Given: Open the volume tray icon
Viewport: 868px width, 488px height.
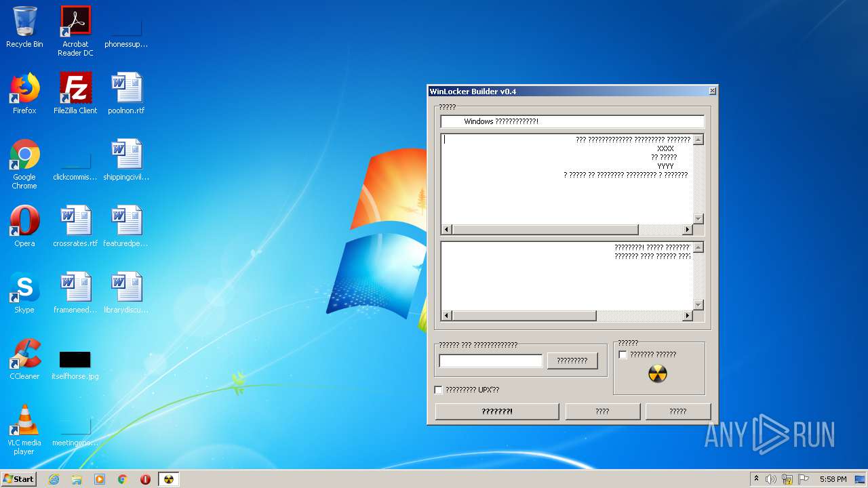Looking at the screenshot, I should point(771,479).
